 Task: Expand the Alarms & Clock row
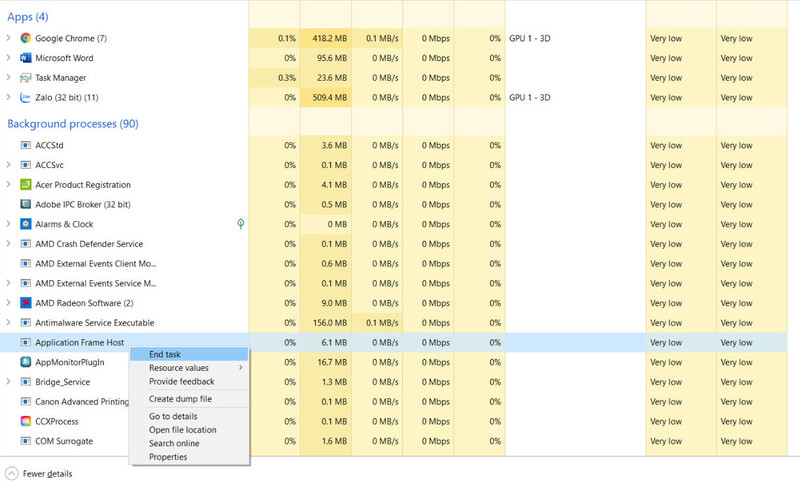(8, 223)
